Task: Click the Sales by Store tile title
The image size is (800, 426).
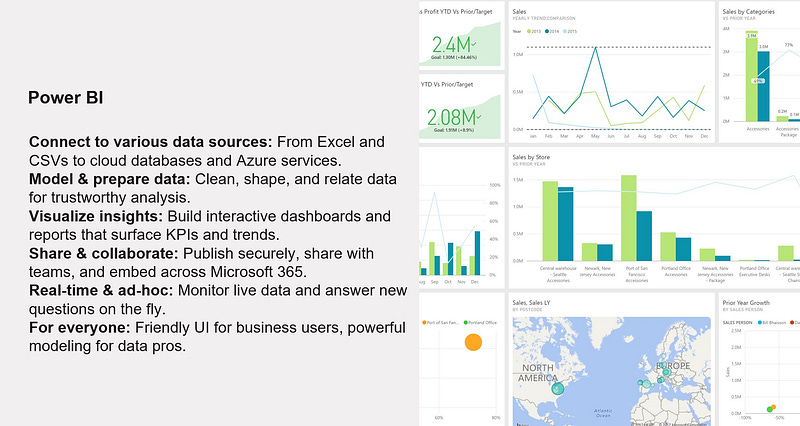Action: coord(531,157)
